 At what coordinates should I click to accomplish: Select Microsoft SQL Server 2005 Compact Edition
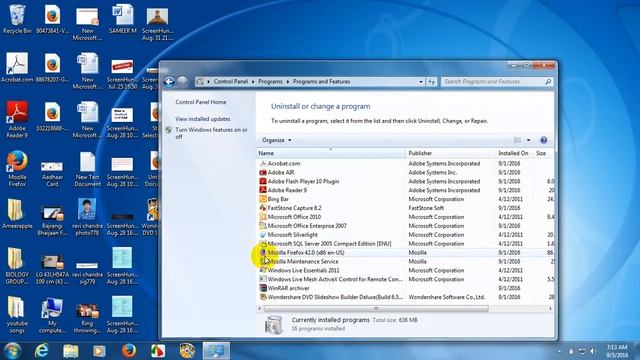point(329,244)
